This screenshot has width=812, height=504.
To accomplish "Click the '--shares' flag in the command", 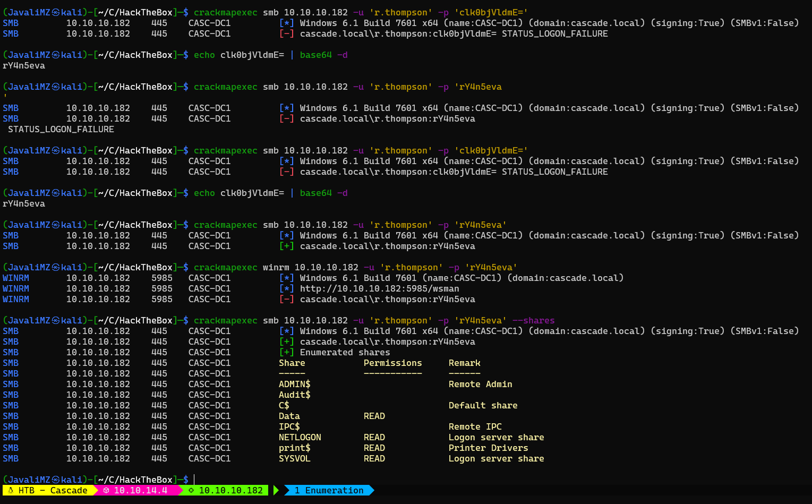I will (x=534, y=320).
